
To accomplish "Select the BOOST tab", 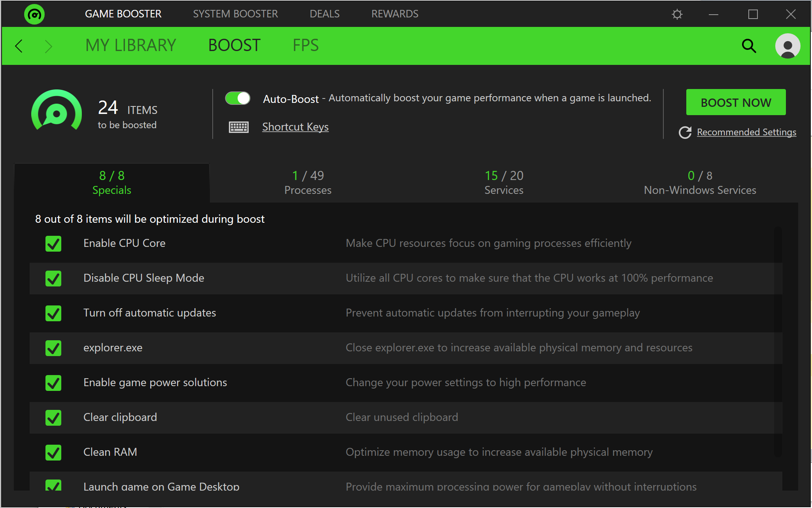I will pyautogui.click(x=234, y=45).
